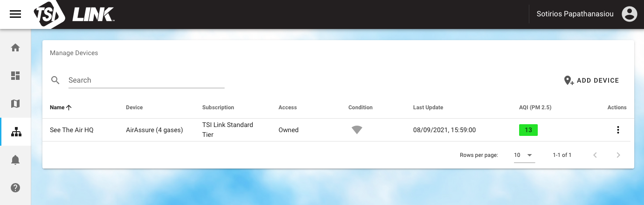Go to Home in the sidebar
Screen dimensions: 644x205
[x=15, y=48]
